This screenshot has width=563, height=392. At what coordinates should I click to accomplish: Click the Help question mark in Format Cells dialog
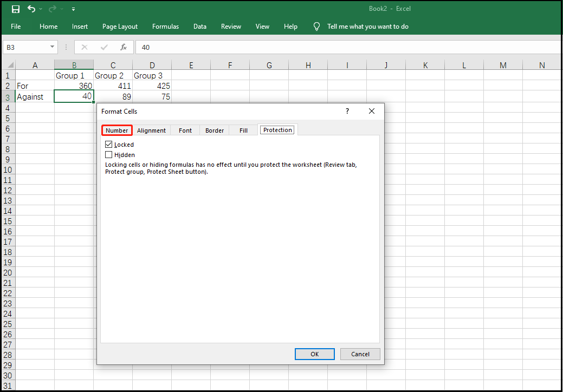tap(347, 111)
